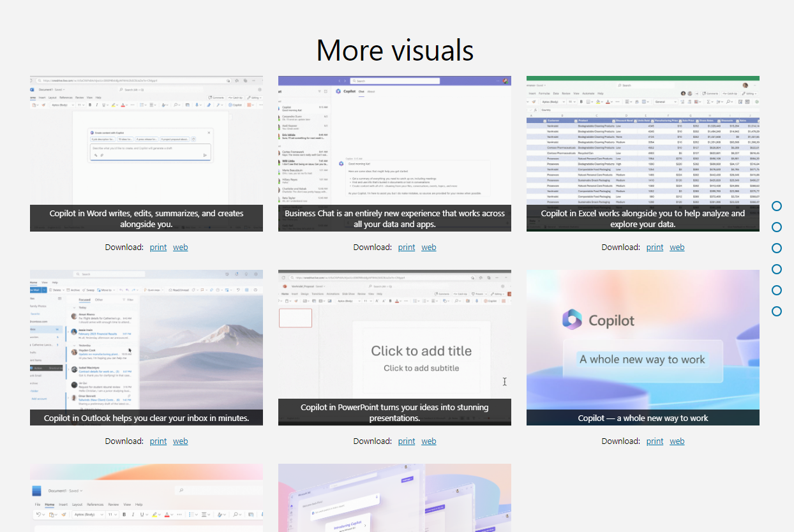Open the Copilot in Word thumbnail

click(146, 154)
